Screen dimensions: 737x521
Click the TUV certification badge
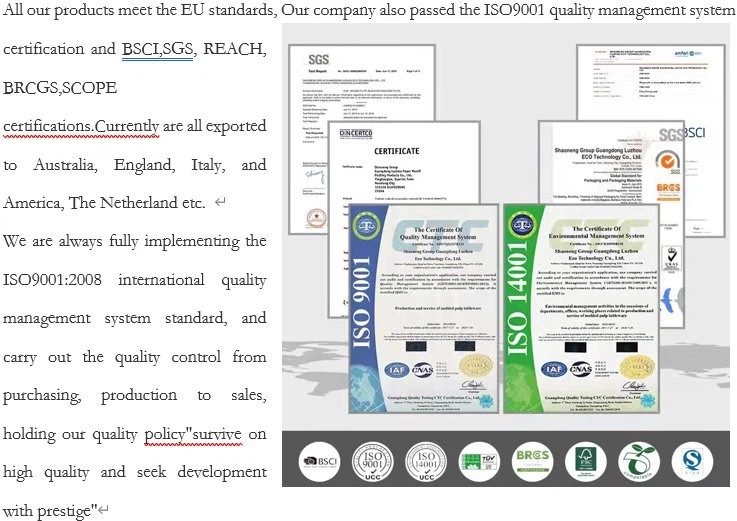pyautogui.click(x=477, y=460)
